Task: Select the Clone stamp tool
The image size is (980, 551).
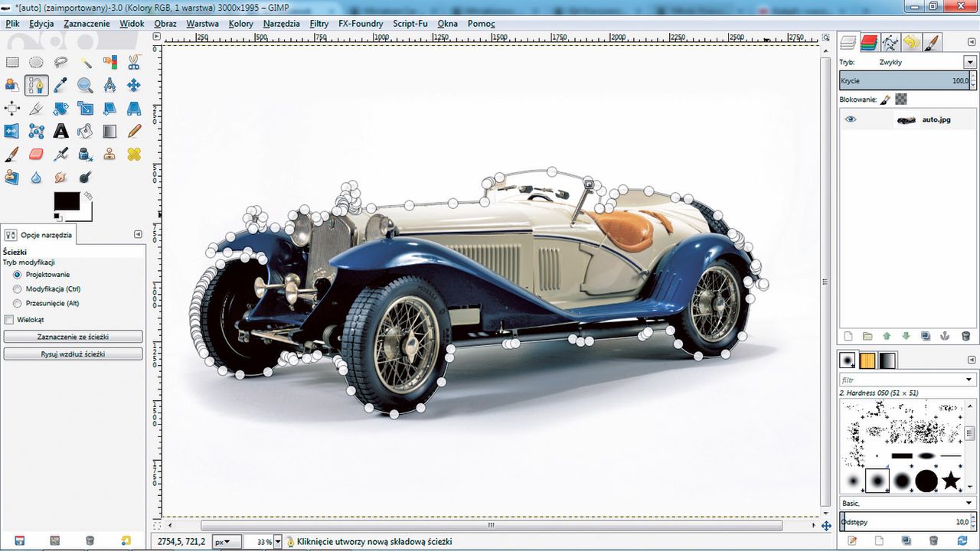Action: 109,154
